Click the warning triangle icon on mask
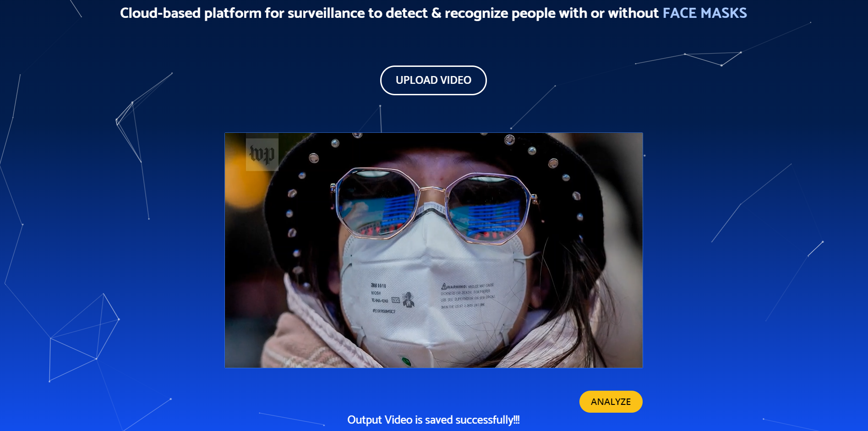 443,286
